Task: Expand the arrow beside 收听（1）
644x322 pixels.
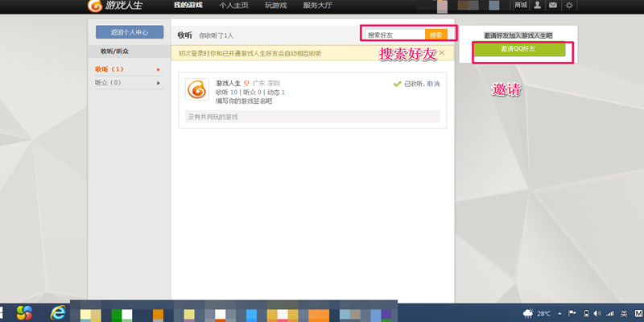Action: click(159, 70)
